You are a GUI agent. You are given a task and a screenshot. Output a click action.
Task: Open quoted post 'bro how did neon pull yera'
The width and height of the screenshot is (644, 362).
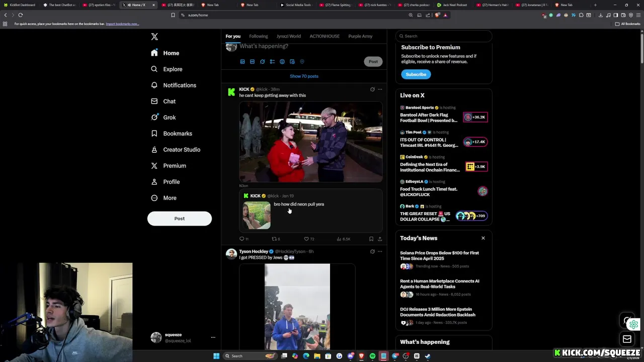click(x=310, y=211)
